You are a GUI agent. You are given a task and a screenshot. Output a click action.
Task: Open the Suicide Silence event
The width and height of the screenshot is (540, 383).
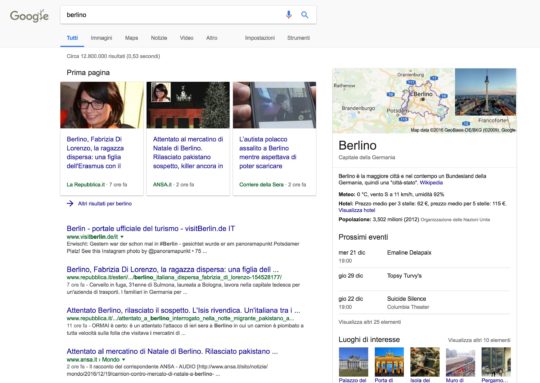[x=406, y=299]
